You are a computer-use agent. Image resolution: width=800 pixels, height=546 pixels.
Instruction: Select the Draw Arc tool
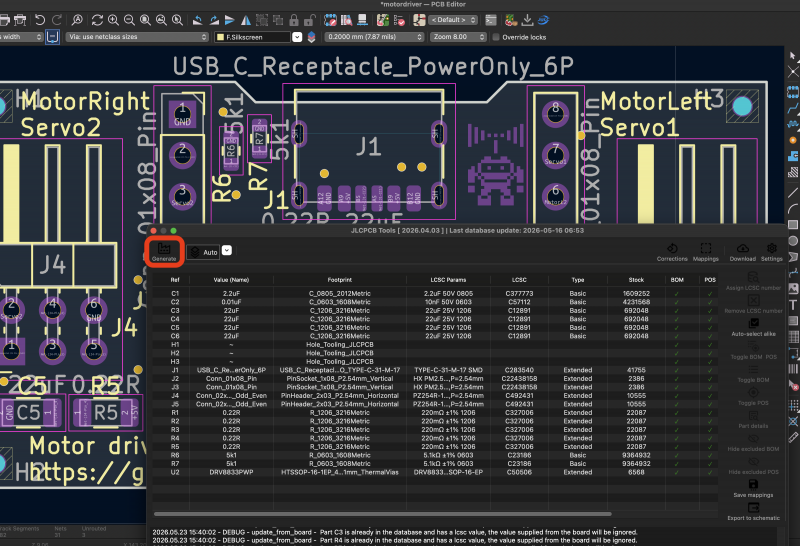[793, 209]
